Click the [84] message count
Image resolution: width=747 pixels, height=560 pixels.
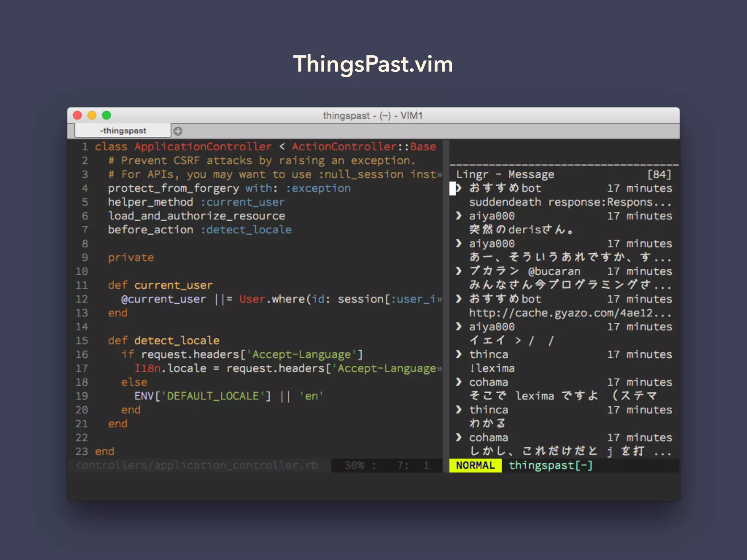(659, 174)
